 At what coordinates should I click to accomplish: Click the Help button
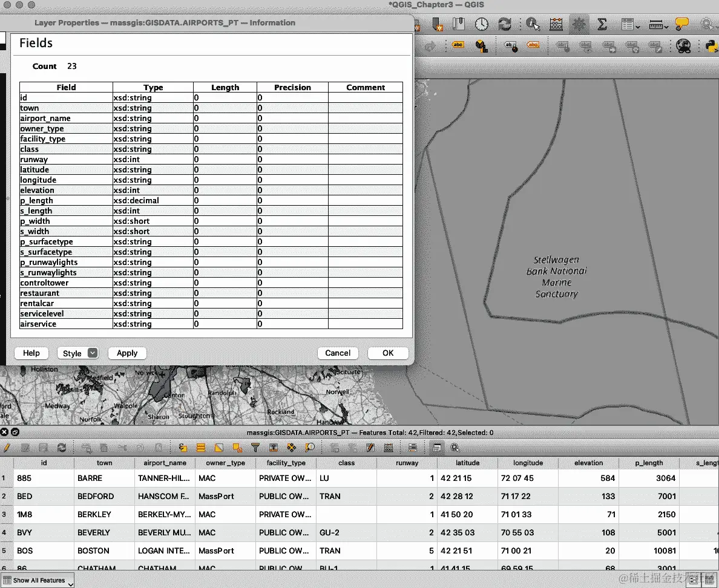[x=31, y=353]
